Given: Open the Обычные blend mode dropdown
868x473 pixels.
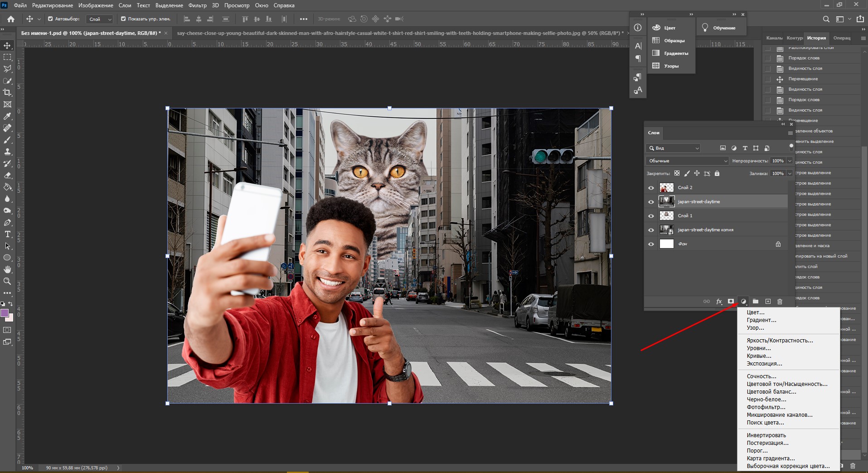Looking at the screenshot, I should tap(687, 161).
